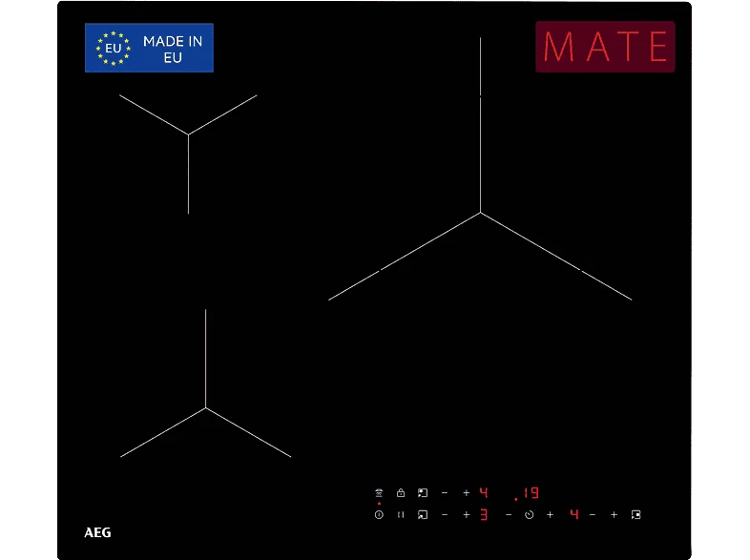Viewport: 750px width, 560px height.
Task: Tap the red timer display showing .19
Action: point(527,493)
